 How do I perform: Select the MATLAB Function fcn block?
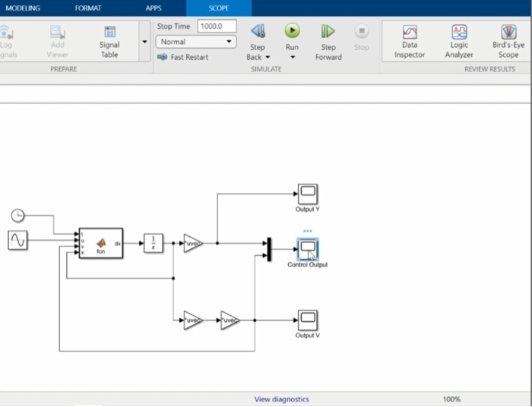(101, 243)
